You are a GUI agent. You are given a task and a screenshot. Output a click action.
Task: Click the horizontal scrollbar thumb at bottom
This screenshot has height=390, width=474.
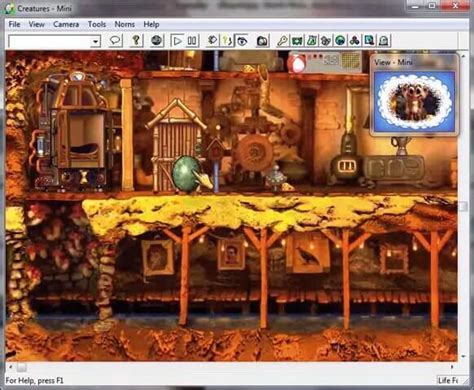22,367
